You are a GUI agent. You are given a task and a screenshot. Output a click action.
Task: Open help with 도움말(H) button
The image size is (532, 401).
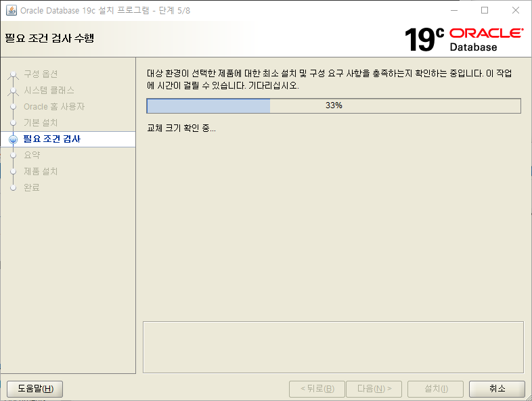point(35,388)
